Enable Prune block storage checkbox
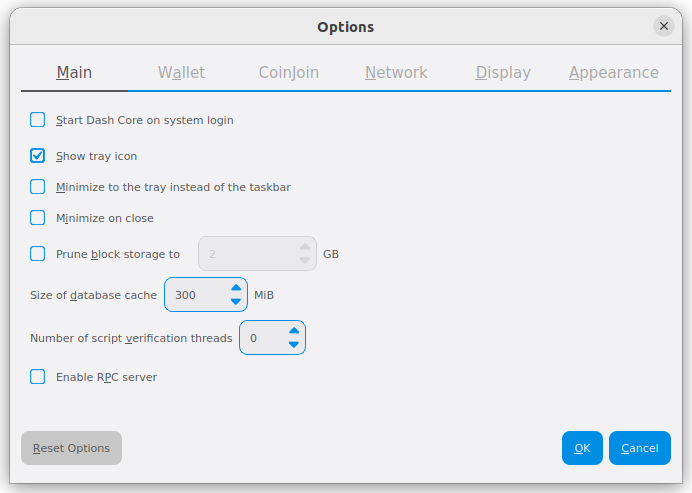The image size is (692, 493). coord(38,254)
